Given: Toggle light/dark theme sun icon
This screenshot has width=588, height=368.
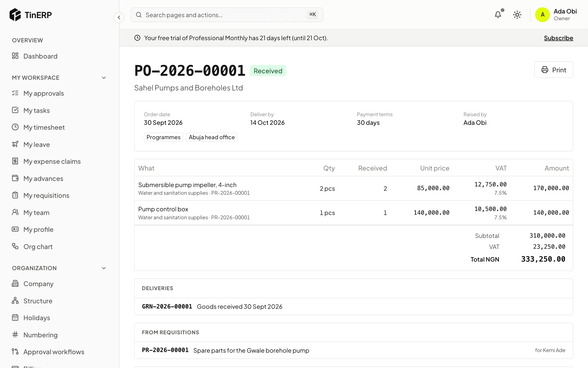Looking at the screenshot, I should pos(517,15).
